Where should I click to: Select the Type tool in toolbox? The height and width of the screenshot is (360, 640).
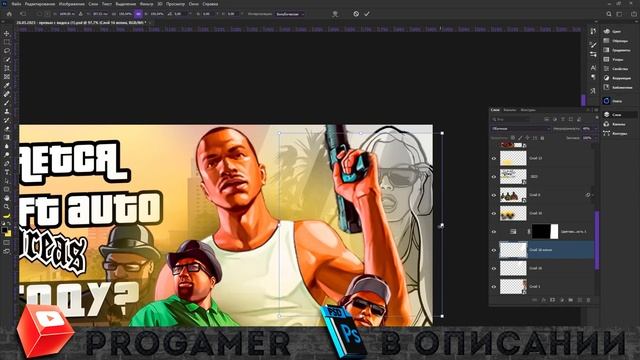click(7, 172)
